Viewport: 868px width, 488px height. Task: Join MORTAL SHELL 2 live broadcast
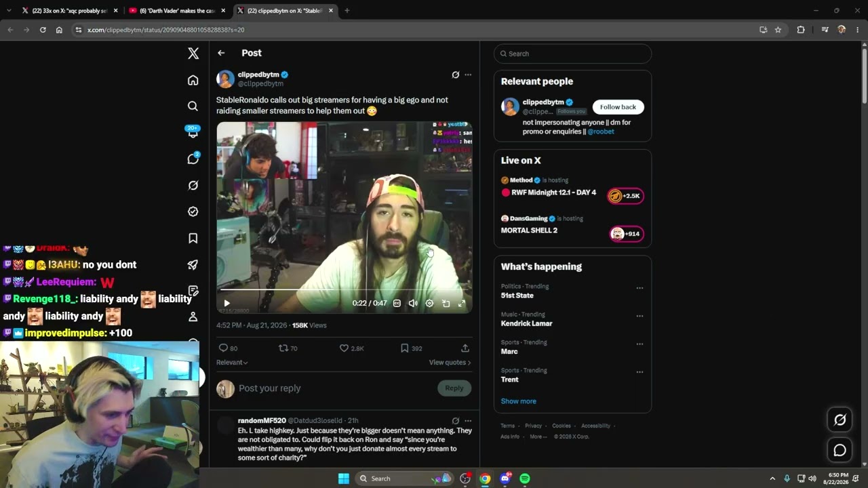click(x=627, y=234)
